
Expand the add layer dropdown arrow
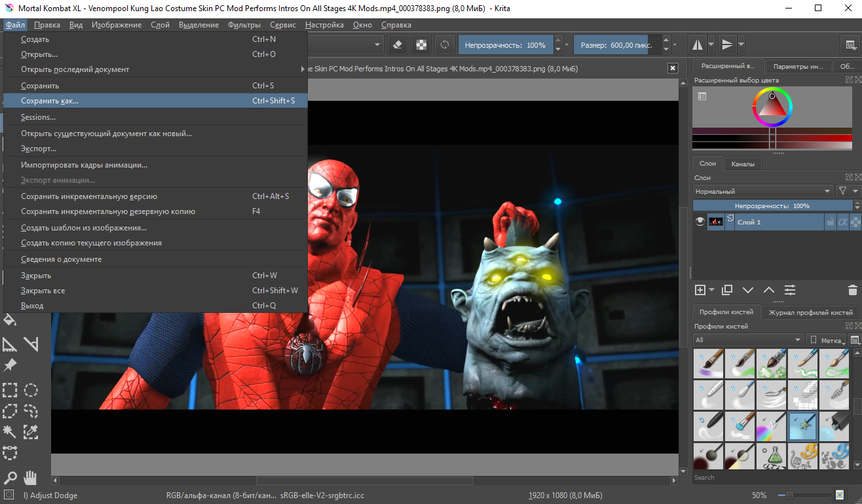point(711,290)
